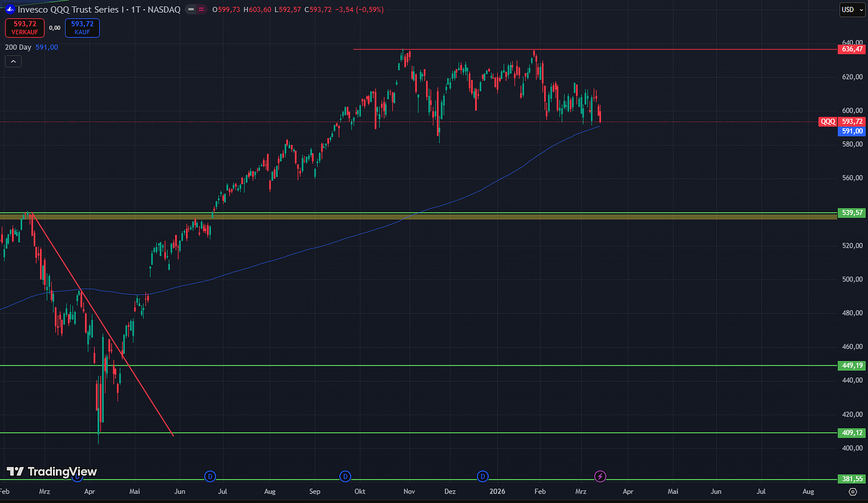Image resolution: width=868 pixels, height=503 pixels.
Task: Collapse the indicator legend with the chevron
Action: (13, 61)
